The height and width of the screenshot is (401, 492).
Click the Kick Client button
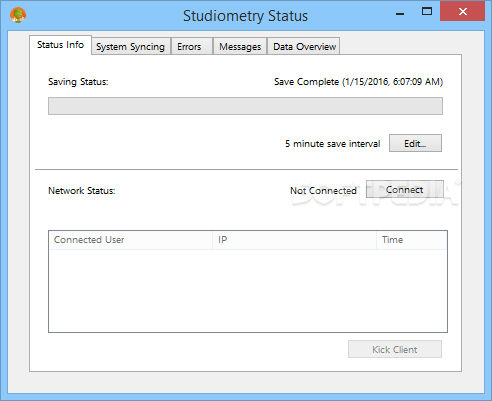[x=395, y=349]
